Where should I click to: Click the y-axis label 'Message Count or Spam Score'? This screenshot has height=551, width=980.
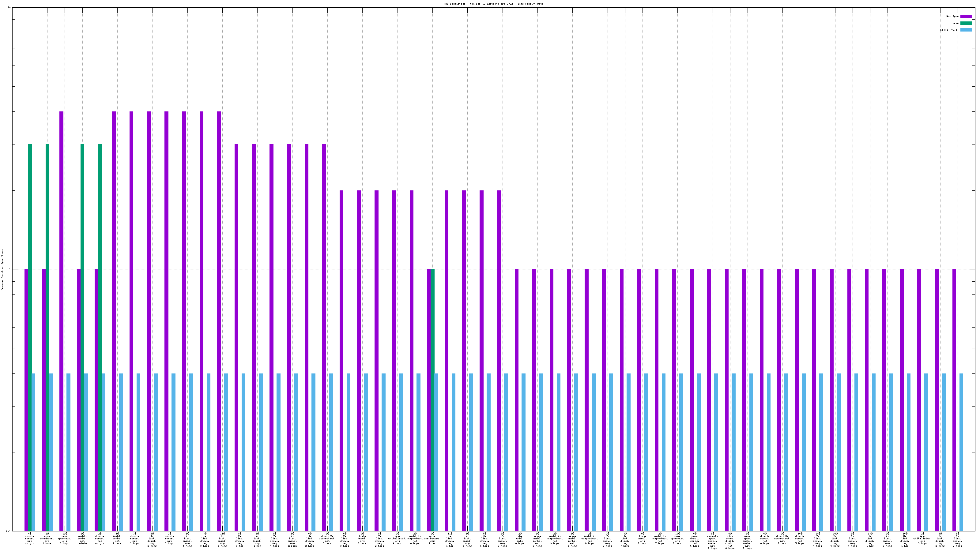[x=2, y=269]
